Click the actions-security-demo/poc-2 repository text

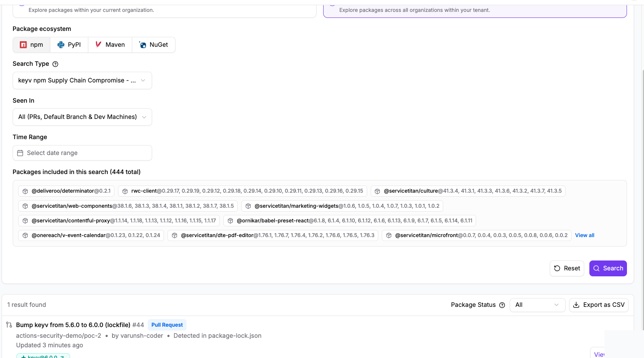59,336
